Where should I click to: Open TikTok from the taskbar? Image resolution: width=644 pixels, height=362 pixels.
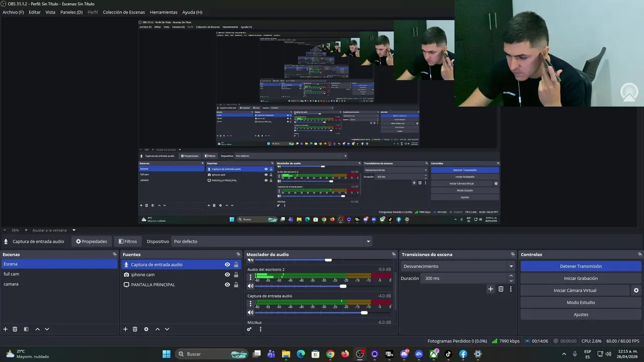pos(448,354)
